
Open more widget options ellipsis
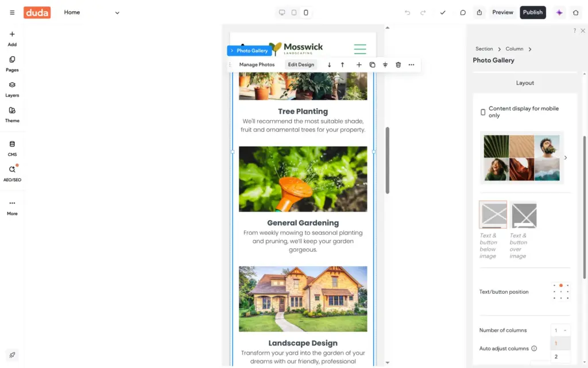point(411,64)
